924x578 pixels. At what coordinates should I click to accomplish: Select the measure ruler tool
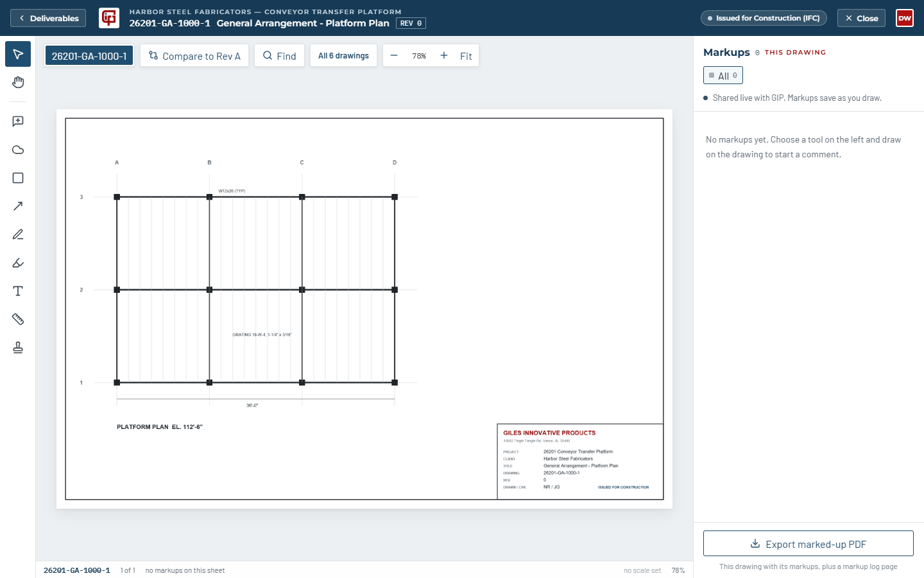[x=18, y=319]
